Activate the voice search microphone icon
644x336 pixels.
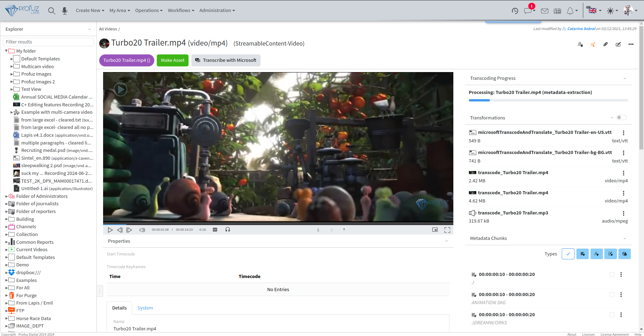(65, 11)
